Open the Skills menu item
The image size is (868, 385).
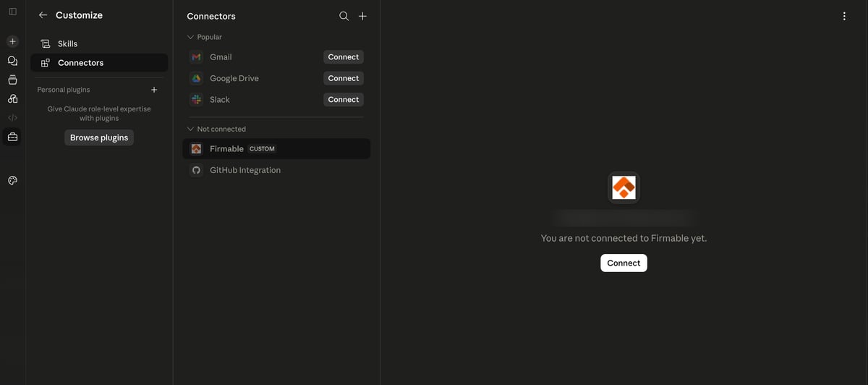point(99,44)
